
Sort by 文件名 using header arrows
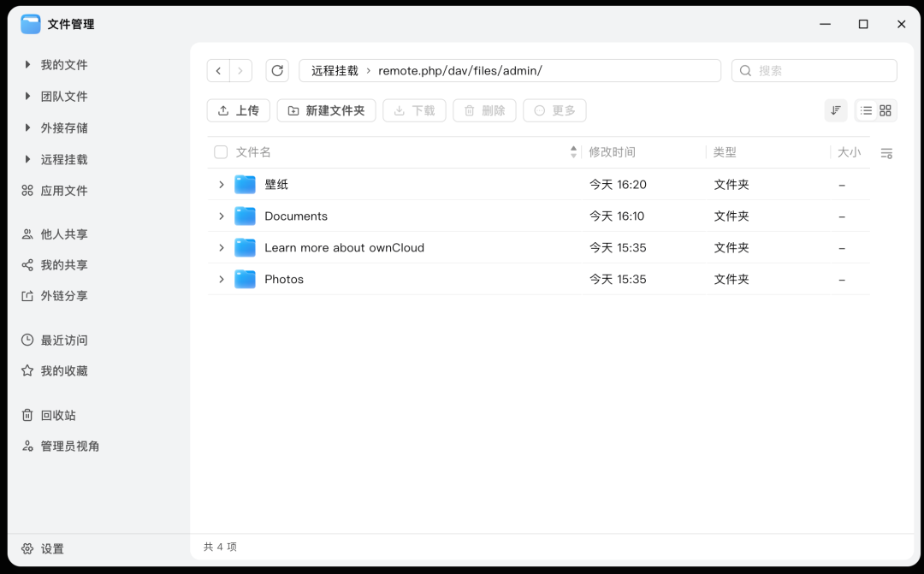pos(573,152)
